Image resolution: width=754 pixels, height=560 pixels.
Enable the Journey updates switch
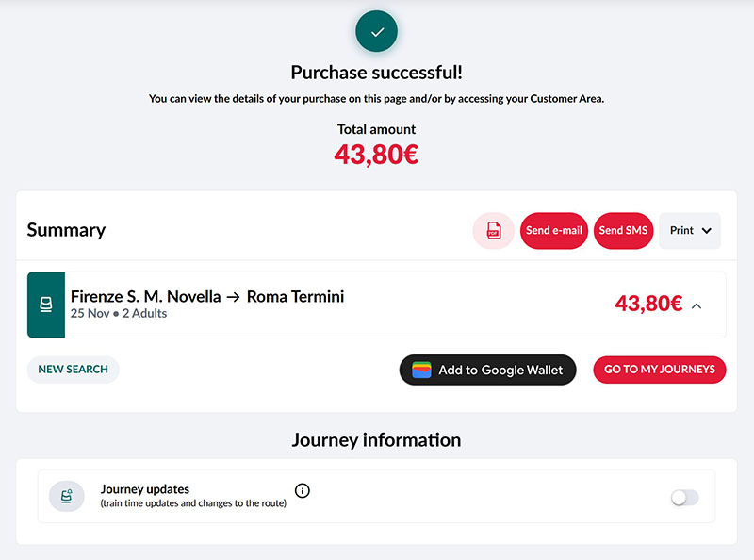tap(684, 498)
